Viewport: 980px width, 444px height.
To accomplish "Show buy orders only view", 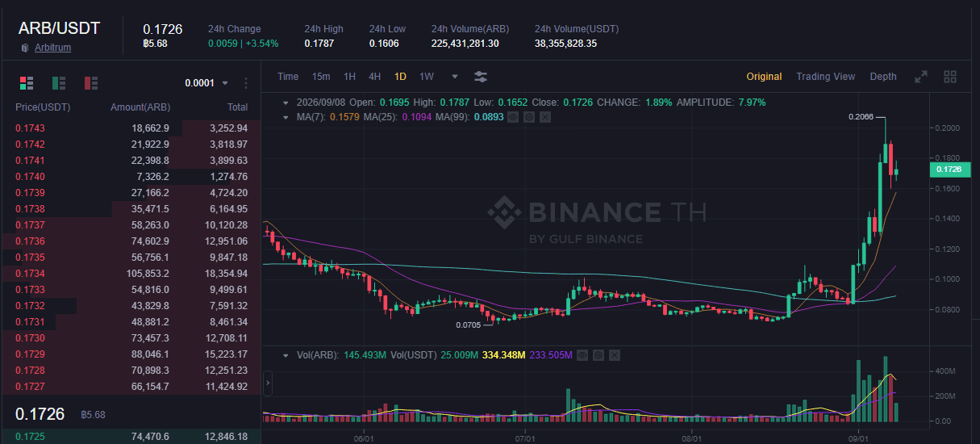I will (59, 82).
